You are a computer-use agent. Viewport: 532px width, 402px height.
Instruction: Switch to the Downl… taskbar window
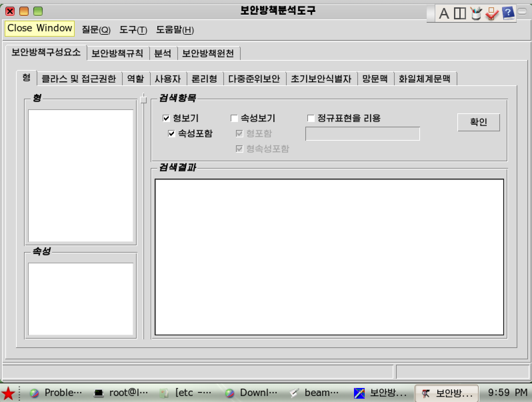pyautogui.click(x=251, y=393)
